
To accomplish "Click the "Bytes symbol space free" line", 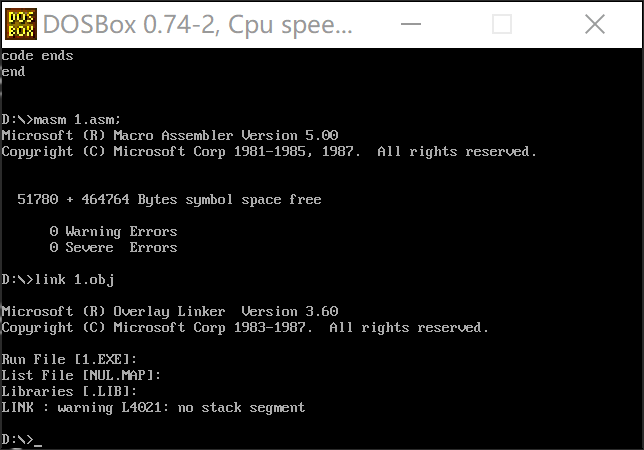I will pos(169,200).
